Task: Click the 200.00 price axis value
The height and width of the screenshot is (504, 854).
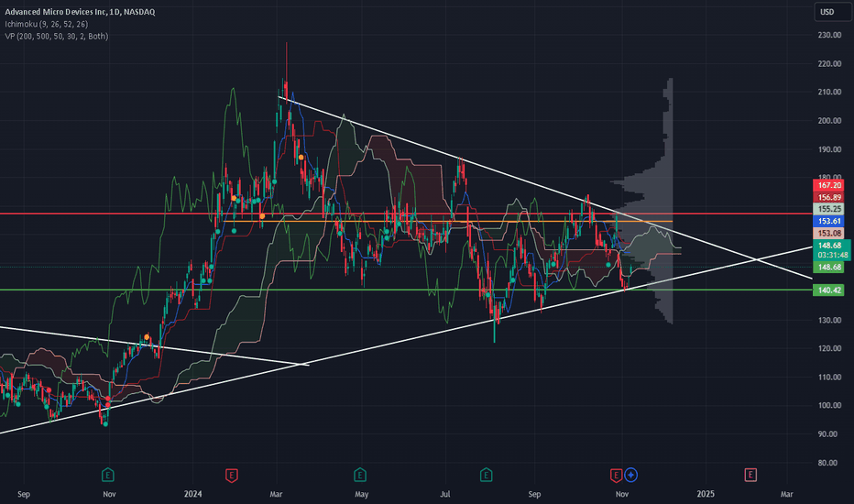Action: [829, 120]
